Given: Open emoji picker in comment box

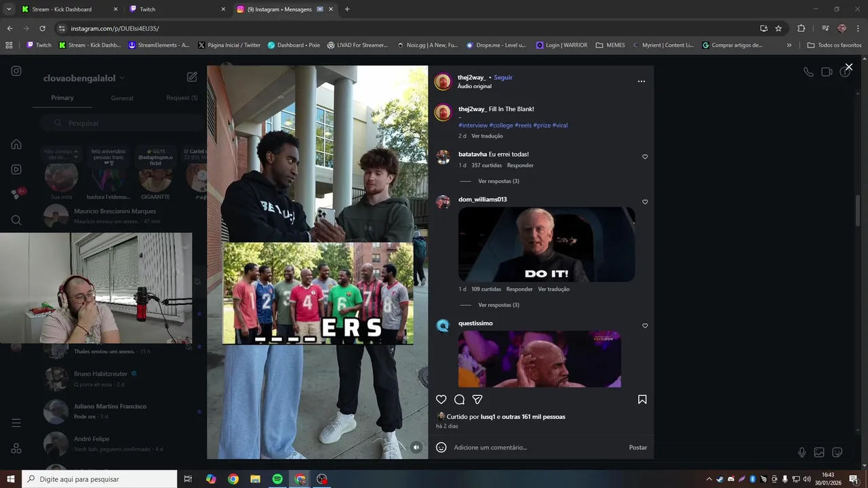Looking at the screenshot, I should coord(441,447).
